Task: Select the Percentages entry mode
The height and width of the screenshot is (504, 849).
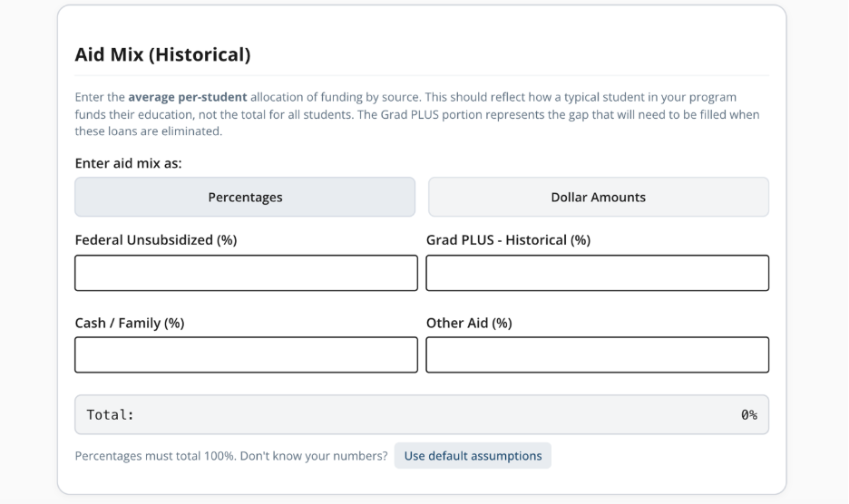Action: click(245, 197)
